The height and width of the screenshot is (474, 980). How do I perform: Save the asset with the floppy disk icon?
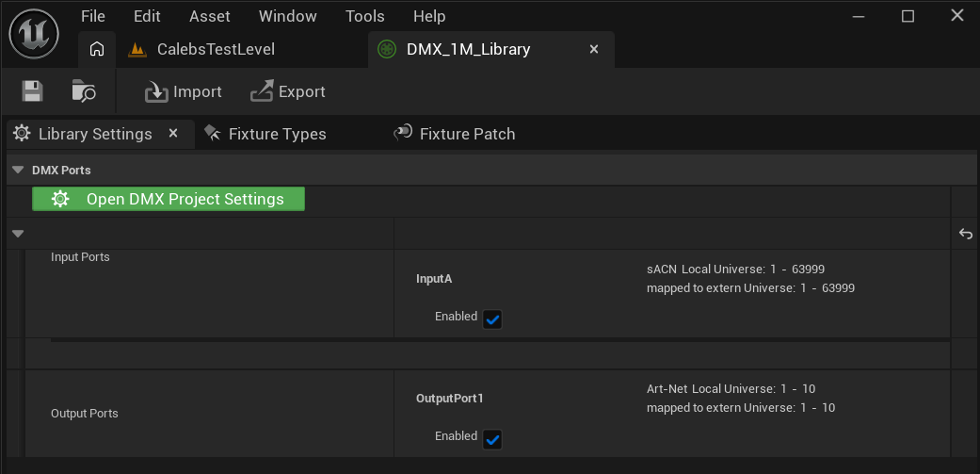click(x=33, y=91)
